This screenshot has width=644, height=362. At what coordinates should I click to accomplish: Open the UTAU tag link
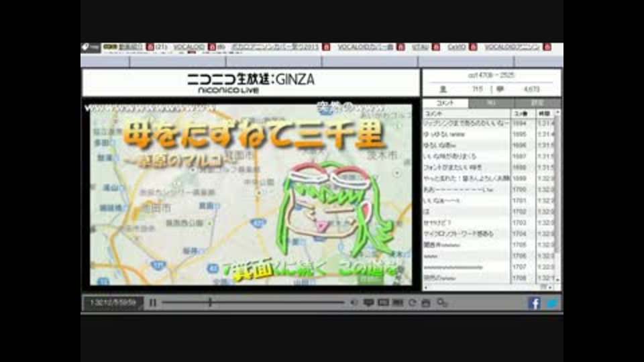(420, 47)
